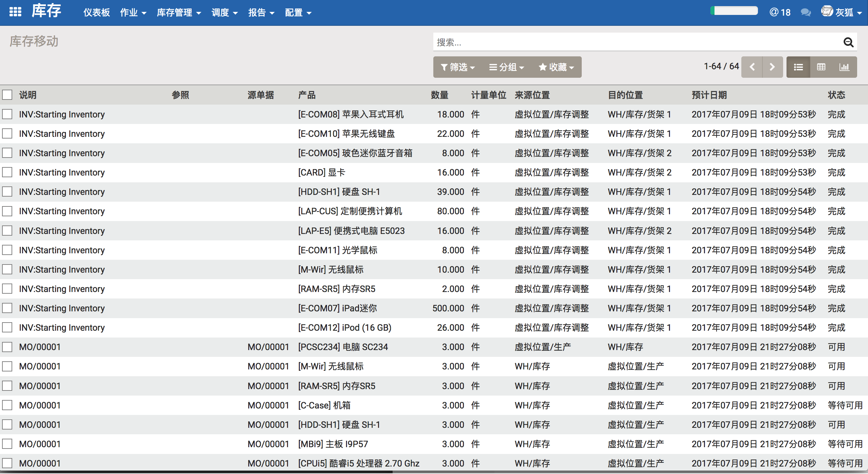The image size is (868, 474).
Task: Switch to list view icon
Action: [x=798, y=67]
